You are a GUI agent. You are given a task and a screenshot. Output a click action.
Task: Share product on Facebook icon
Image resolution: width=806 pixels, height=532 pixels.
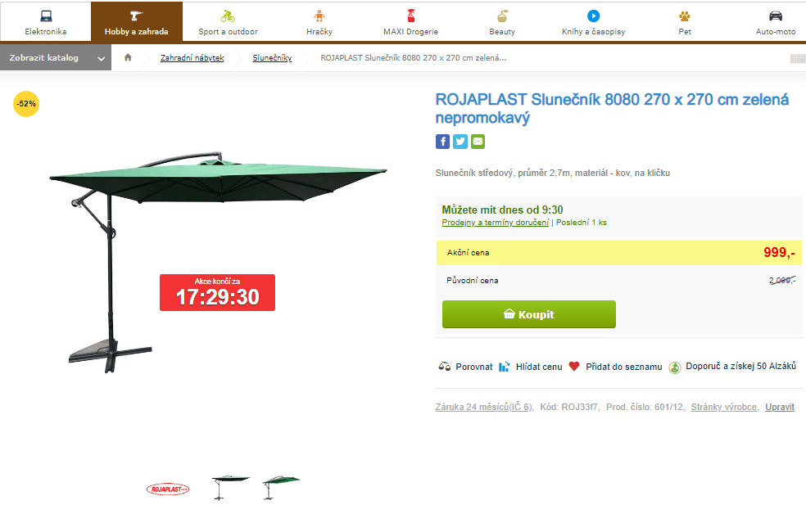[442, 142]
